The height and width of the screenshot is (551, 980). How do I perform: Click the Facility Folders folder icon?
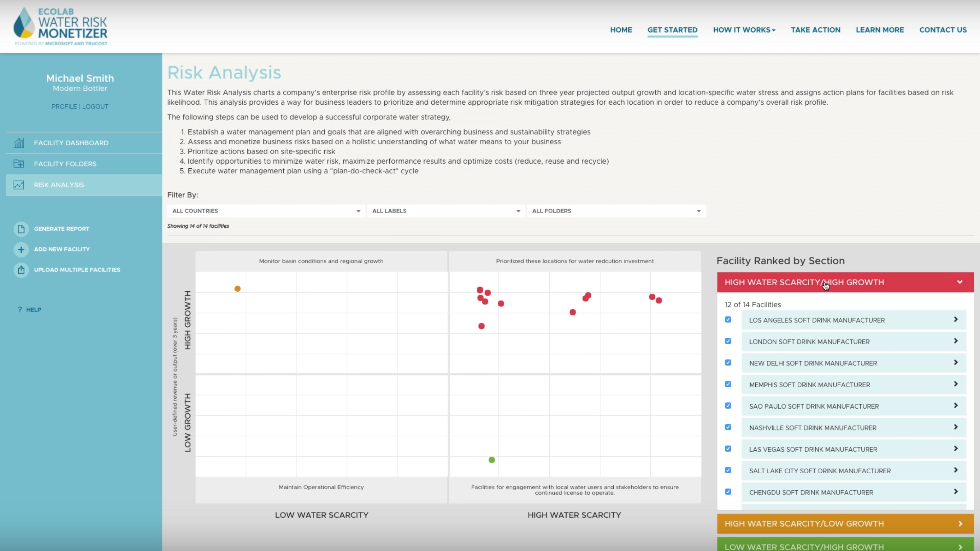click(19, 164)
